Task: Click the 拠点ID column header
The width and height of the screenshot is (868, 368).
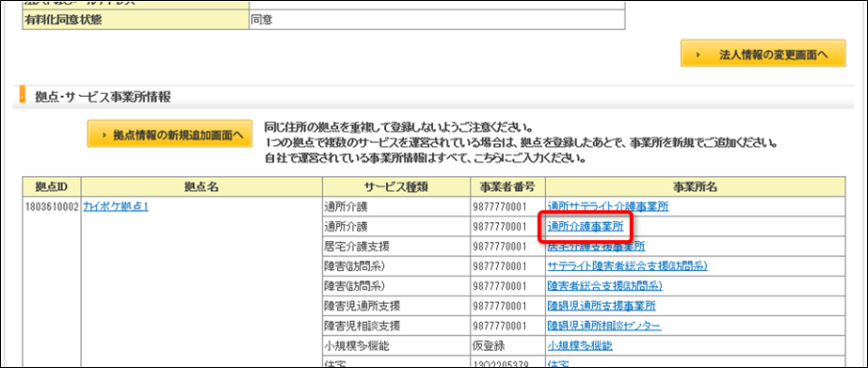Action: 52,187
